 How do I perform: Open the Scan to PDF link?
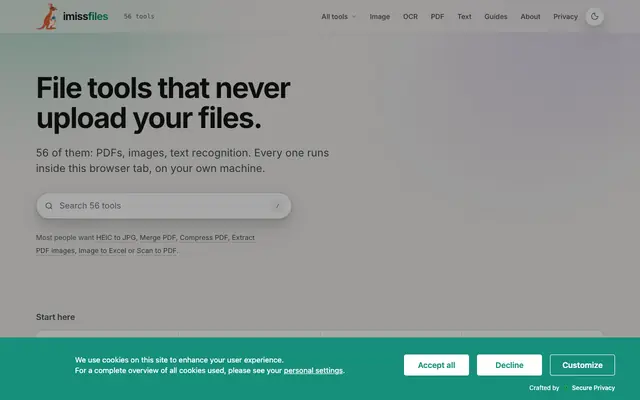point(156,251)
